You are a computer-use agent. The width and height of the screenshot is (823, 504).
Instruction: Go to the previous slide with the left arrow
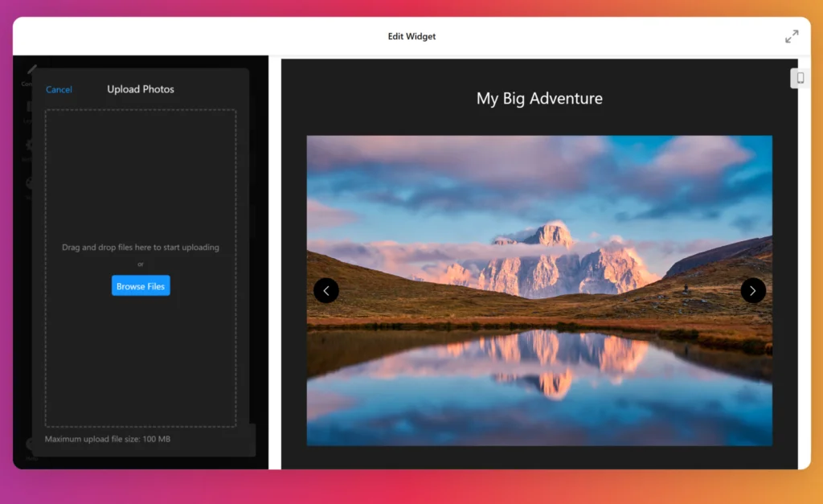[x=326, y=290]
